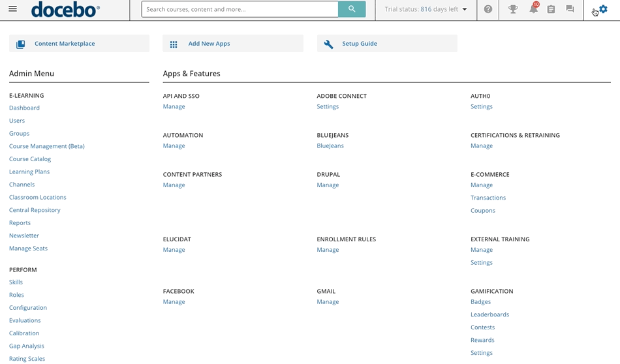Screen dimensions: 620x364
Task: Go to Users in Admin Menu
Action: (x=17, y=121)
